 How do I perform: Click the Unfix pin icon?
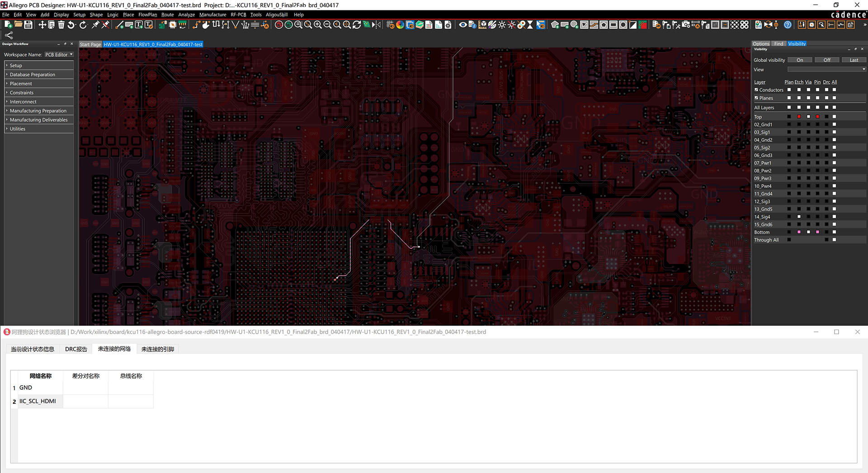pyautogui.click(x=105, y=24)
